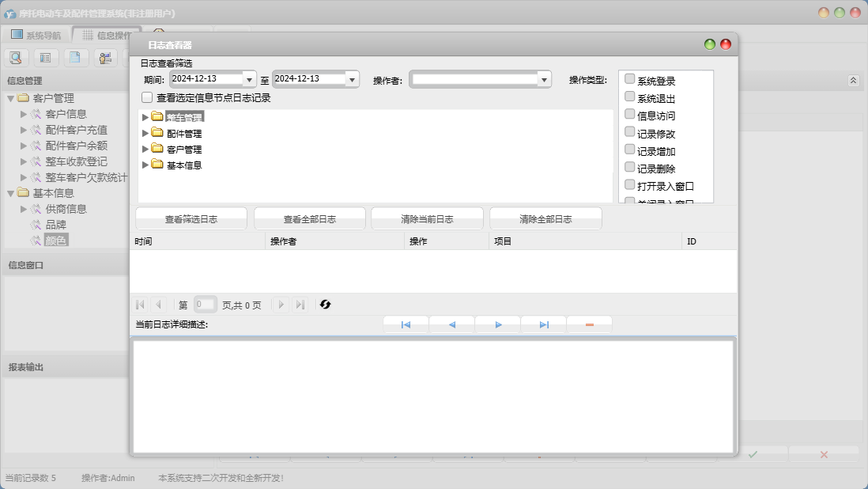Select 整车收款登记 in the sidebar tree
The width and height of the screenshot is (868, 489).
[x=77, y=161]
